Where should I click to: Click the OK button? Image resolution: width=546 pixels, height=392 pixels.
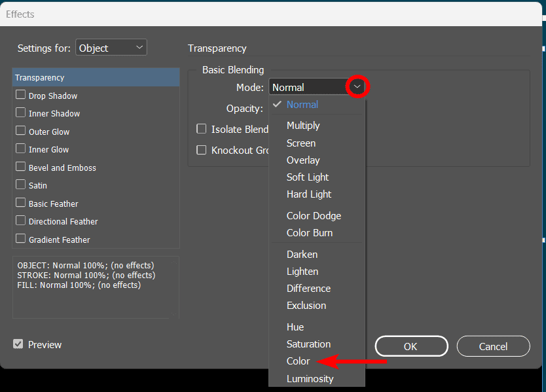click(410, 346)
